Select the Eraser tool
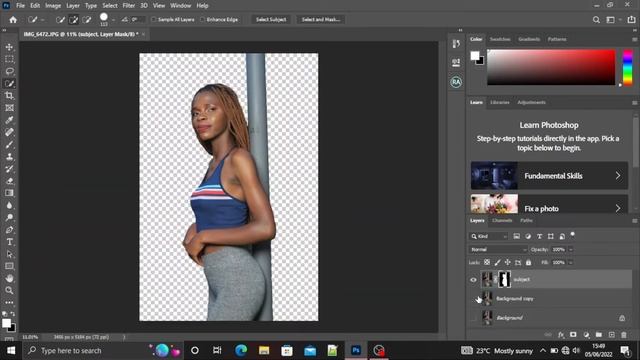640x360 pixels. coord(9,181)
